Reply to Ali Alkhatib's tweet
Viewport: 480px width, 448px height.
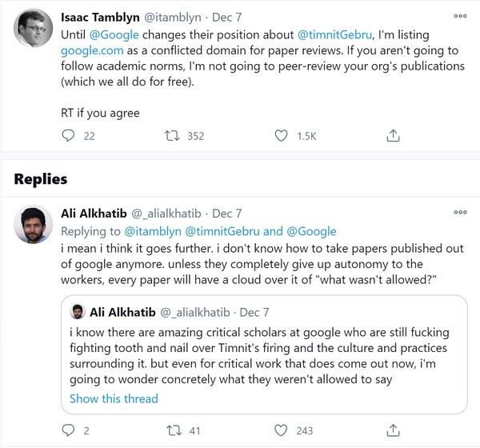coord(69,430)
